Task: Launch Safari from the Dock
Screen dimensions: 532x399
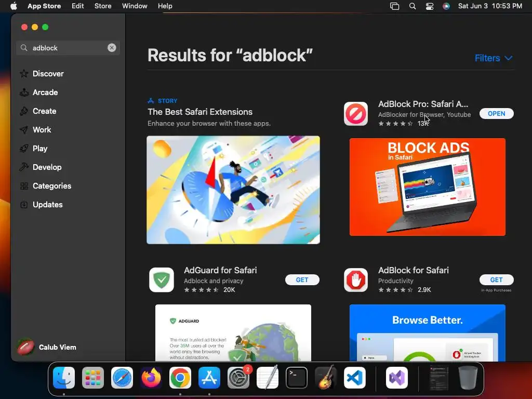Action: click(x=122, y=378)
